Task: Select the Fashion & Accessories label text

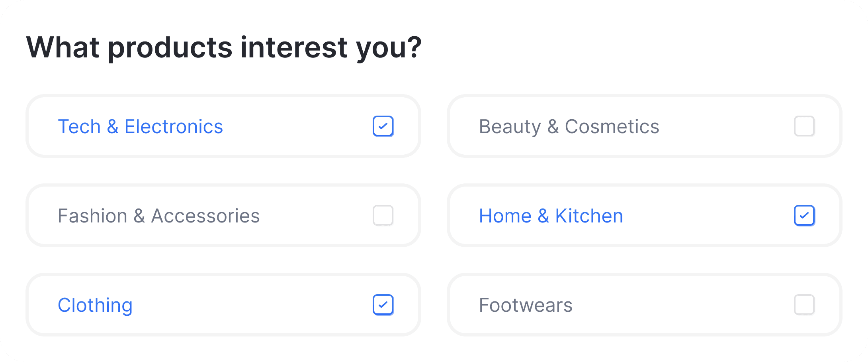Action: pyautogui.click(x=158, y=216)
